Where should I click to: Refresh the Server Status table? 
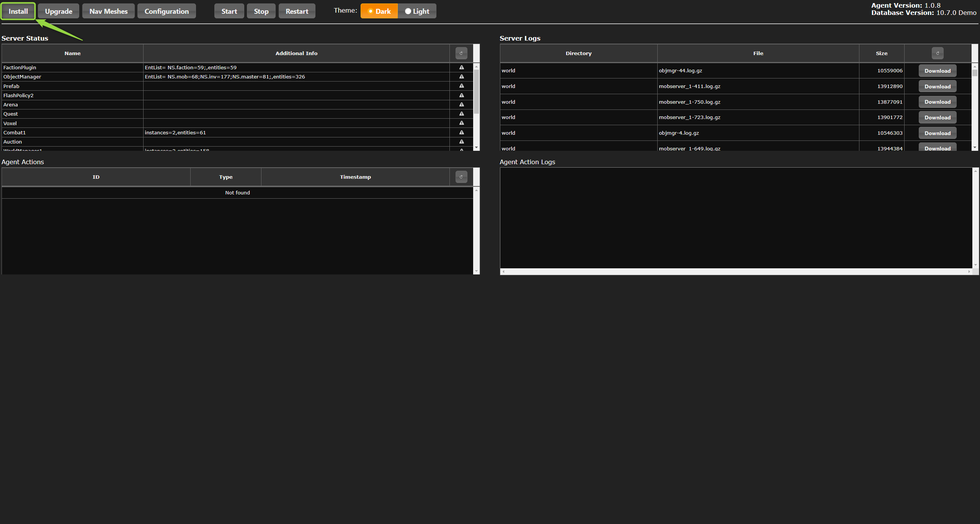pos(461,53)
